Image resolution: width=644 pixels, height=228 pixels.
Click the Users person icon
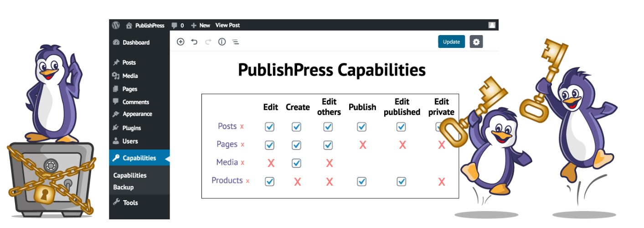coord(116,141)
